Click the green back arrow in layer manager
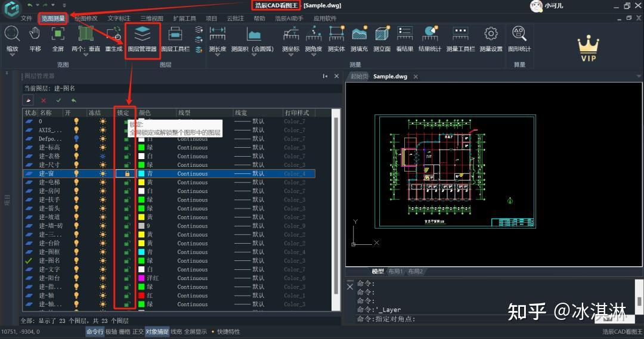Viewport: 644px width, 339px height. 74,101
